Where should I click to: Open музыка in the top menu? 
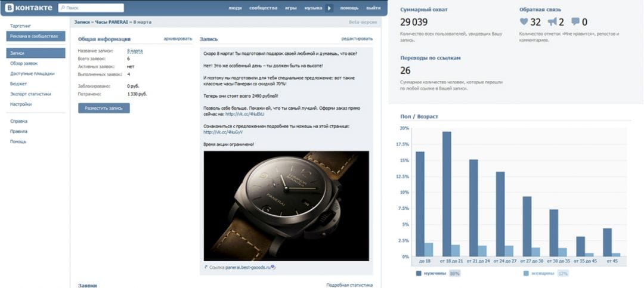[x=313, y=8]
